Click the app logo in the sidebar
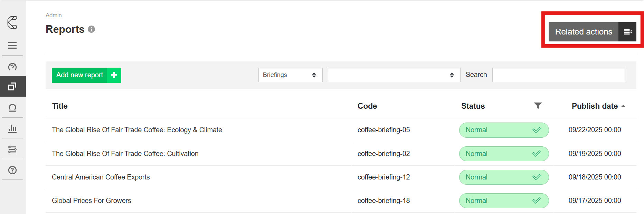Screen dimensions: 644x214 tap(12, 22)
